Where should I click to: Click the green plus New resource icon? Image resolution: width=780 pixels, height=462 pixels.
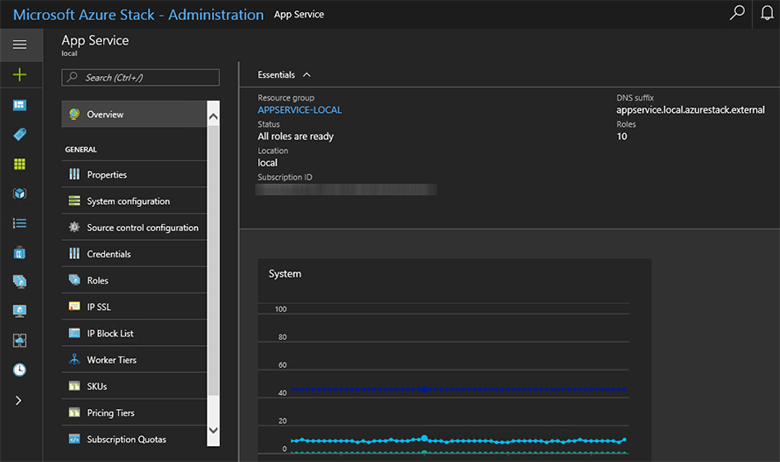(20, 75)
